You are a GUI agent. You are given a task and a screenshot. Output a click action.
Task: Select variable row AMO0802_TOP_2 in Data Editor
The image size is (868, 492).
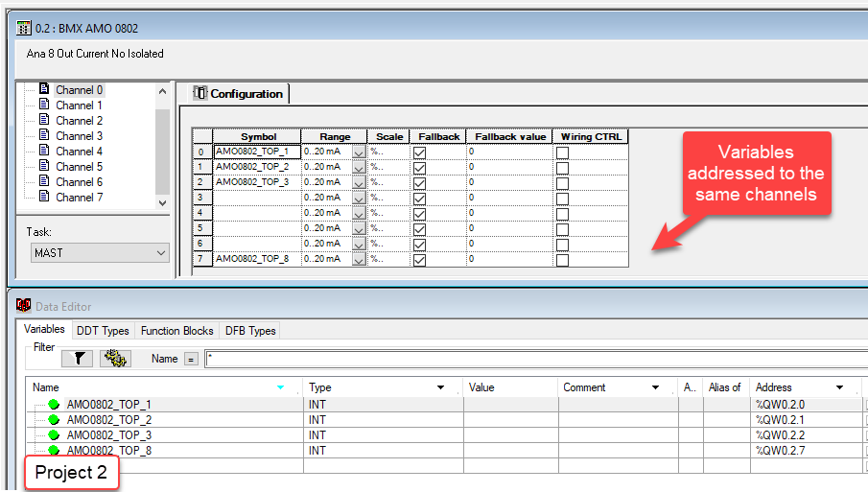tap(443, 420)
